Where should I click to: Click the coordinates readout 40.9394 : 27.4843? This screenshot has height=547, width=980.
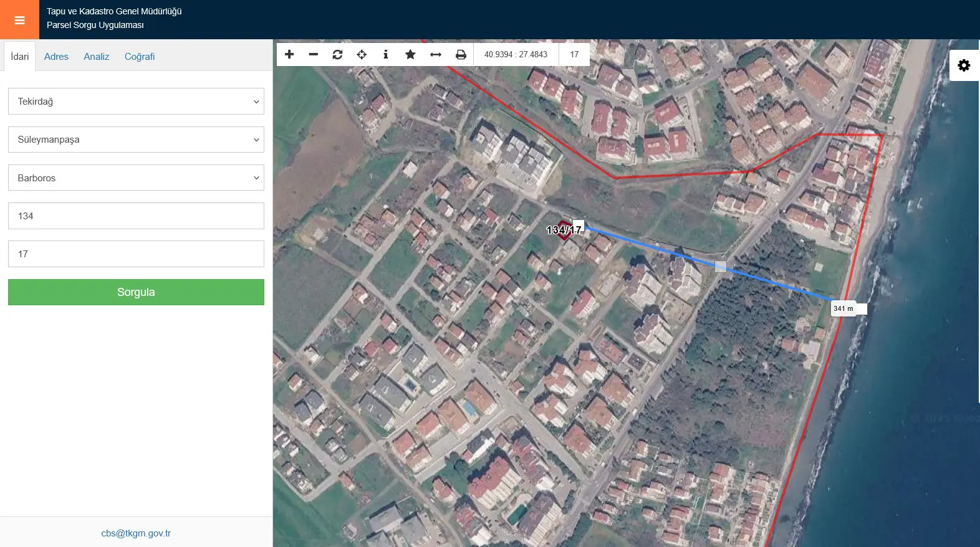coord(516,54)
